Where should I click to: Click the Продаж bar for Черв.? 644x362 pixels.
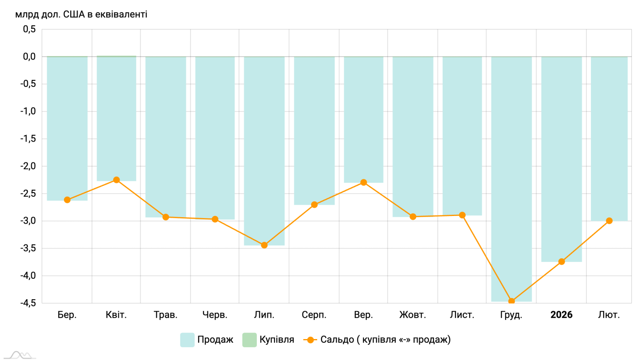point(215,137)
